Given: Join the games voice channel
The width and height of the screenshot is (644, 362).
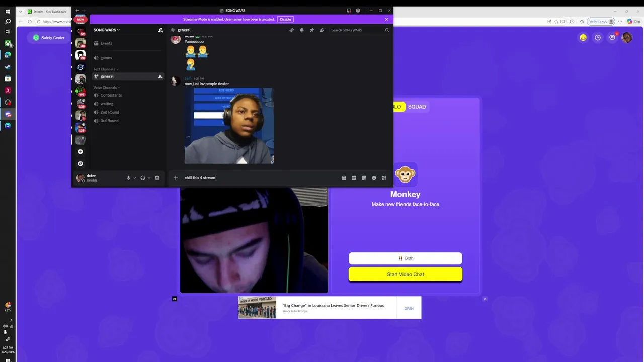Looking at the screenshot, I should (x=127, y=58).
